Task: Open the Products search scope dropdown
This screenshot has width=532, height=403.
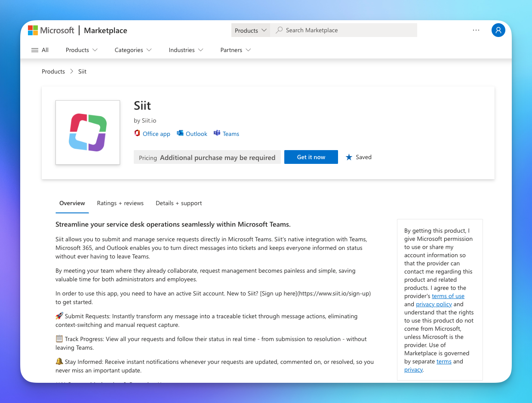Action: (251, 30)
